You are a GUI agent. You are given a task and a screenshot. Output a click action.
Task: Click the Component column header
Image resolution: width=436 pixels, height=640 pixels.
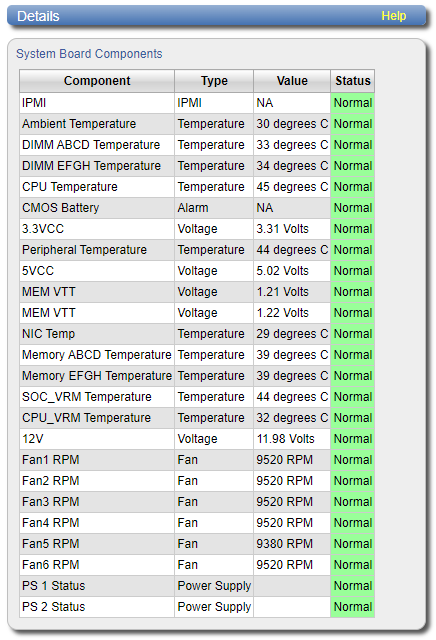tap(97, 81)
